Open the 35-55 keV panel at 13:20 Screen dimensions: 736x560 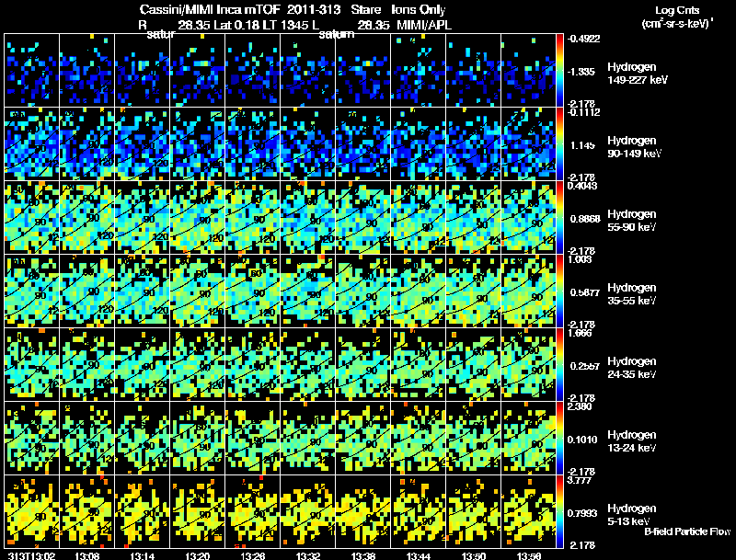pyautogui.click(x=198, y=291)
